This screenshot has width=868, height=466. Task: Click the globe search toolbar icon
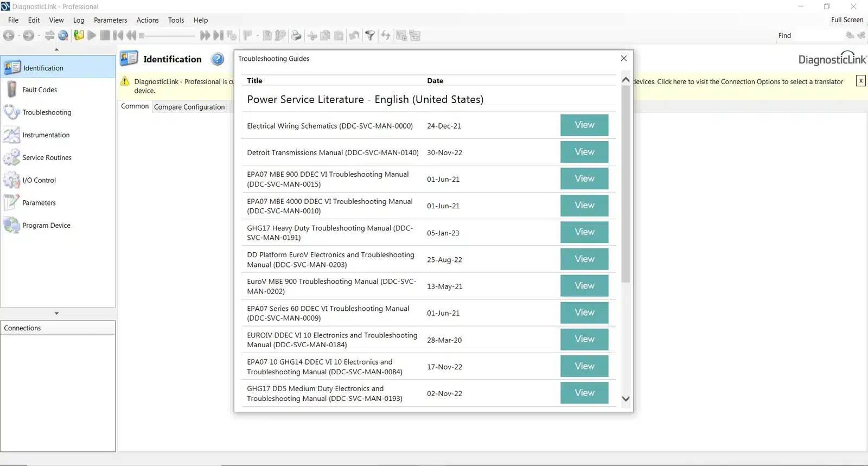(63, 36)
